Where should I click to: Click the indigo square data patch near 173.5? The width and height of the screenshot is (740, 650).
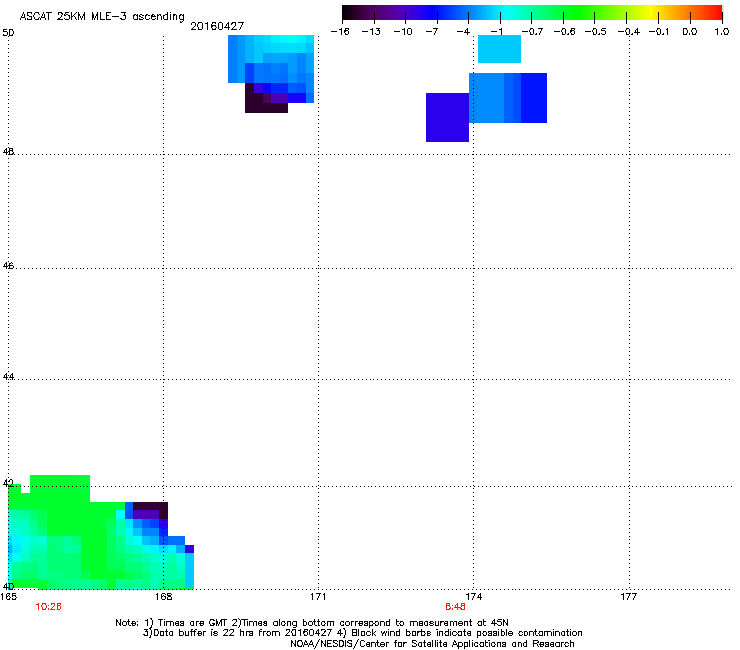(447, 117)
